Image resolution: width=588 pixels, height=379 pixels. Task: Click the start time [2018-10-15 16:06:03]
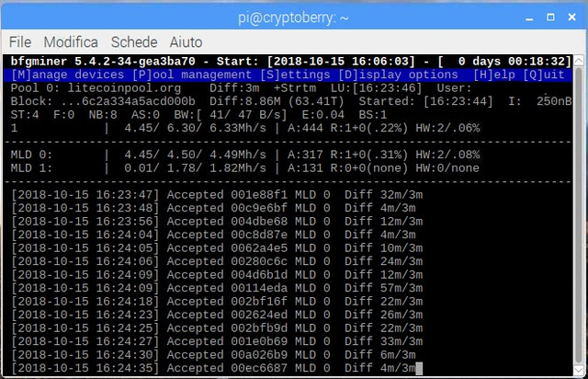pos(341,62)
